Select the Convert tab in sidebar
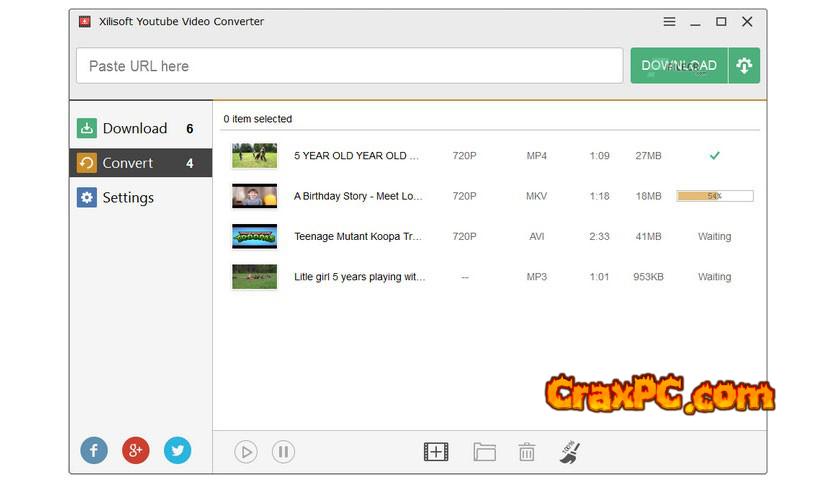Image resolution: width=836 pixels, height=484 pixels. (140, 163)
